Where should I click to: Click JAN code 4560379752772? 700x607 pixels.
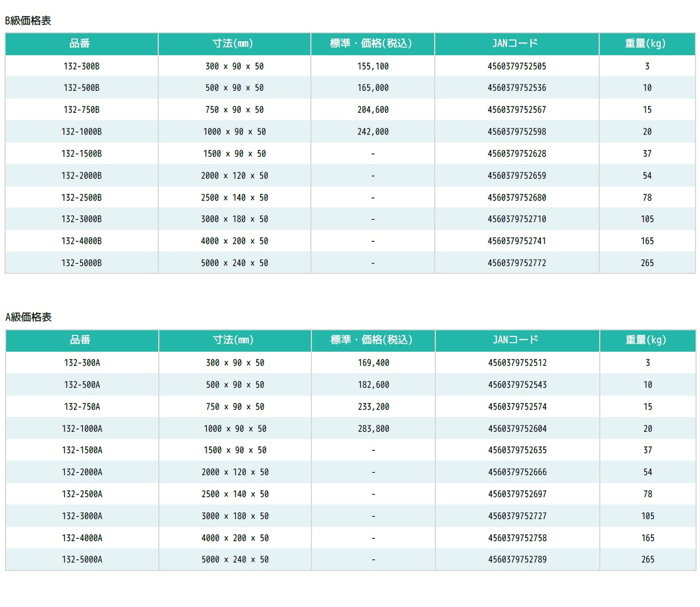point(517,263)
